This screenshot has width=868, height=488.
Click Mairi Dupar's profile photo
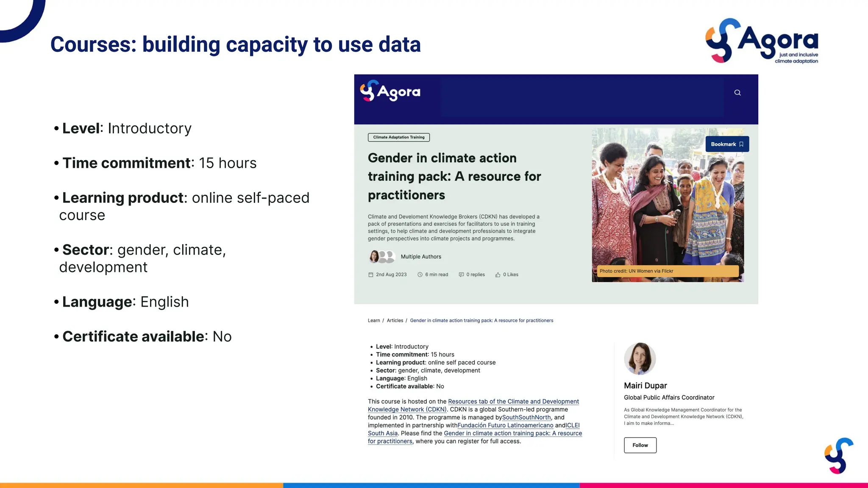(x=640, y=358)
